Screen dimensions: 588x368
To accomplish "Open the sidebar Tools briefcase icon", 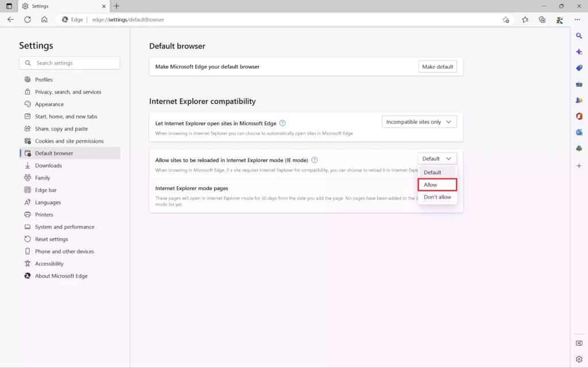I will 579,84.
